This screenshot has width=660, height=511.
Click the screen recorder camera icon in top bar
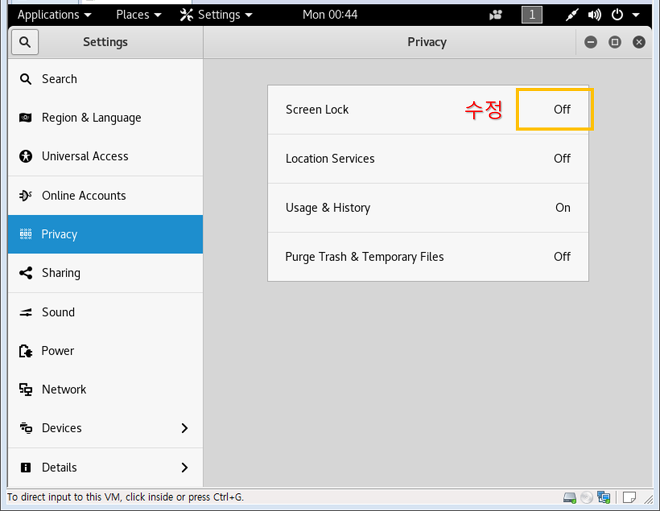coord(496,16)
